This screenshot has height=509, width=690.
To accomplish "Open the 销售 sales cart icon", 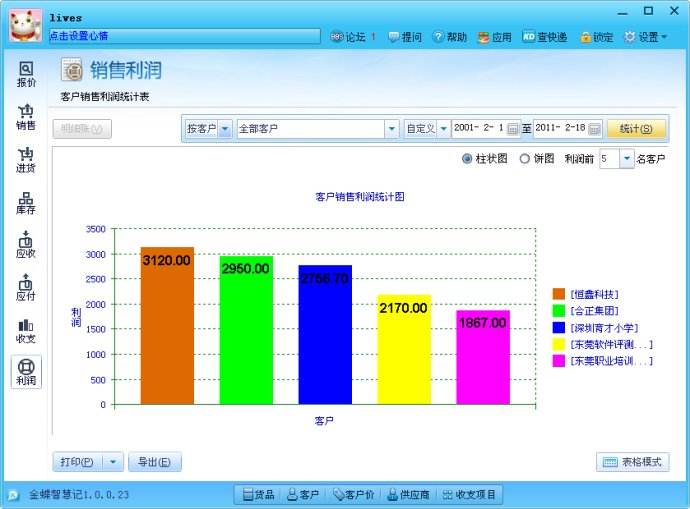I will tap(26, 117).
